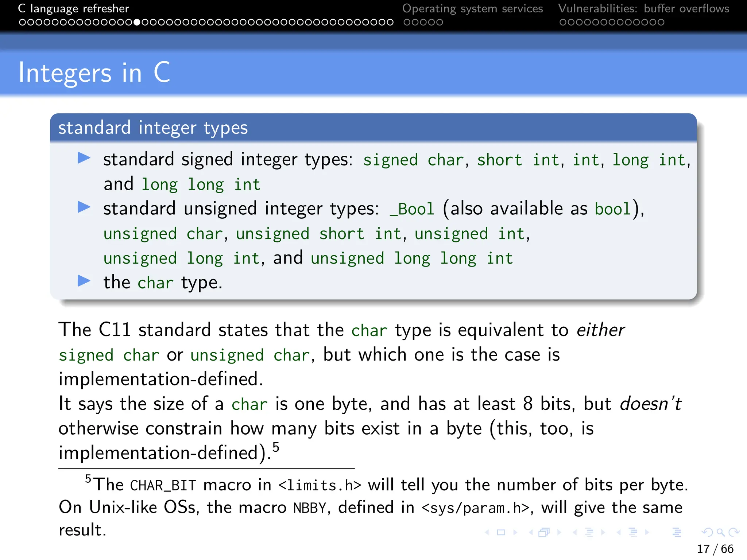Jump to 'Vulnerabilities: buffer overflows' section

(x=643, y=8)
